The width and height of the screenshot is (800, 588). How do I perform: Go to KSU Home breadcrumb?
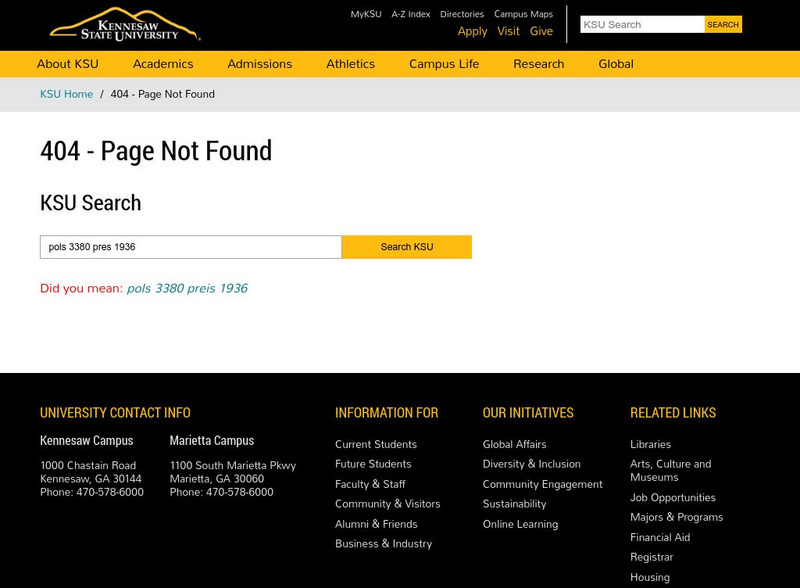(x=66, y=94)
